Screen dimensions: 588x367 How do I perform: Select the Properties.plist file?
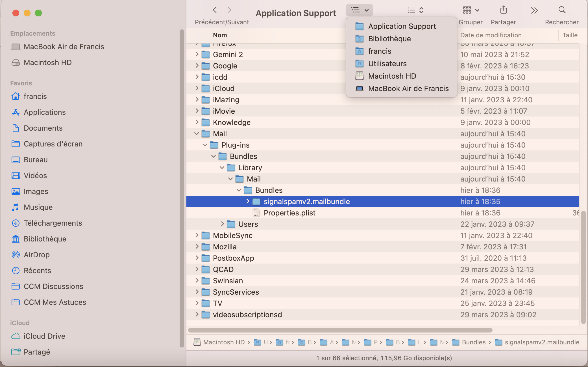(x=289, y=213)
